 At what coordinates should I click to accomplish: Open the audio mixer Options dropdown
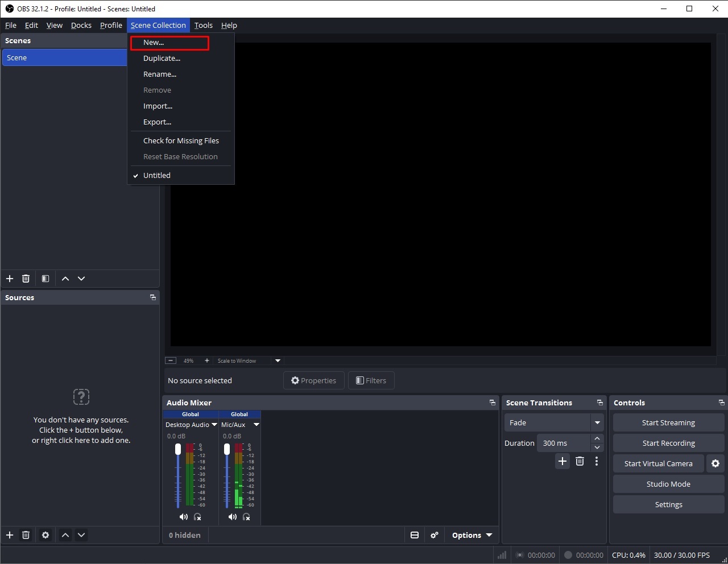[x=471, y=535]
